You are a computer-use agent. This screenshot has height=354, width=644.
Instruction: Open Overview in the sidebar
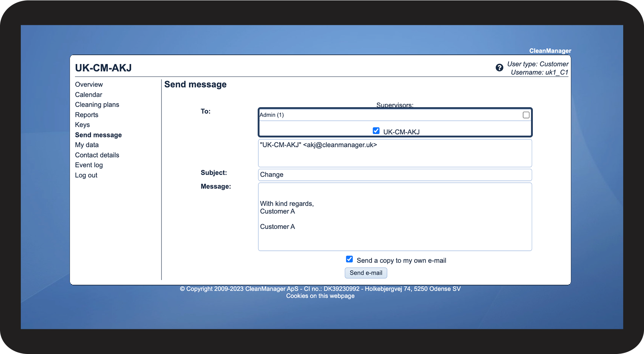tap(89, 85)
